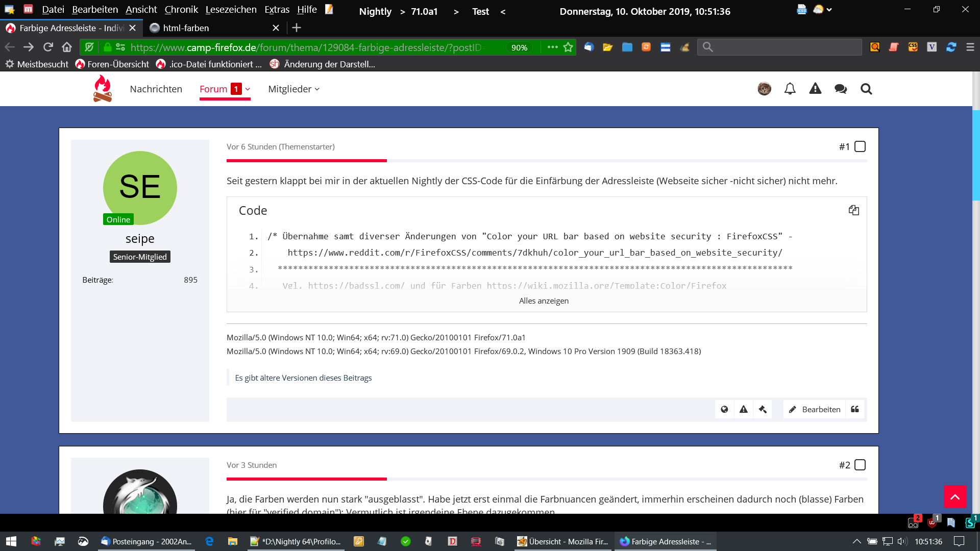Image resolution: width=980 pixels, height=551 pixels.
Task: Click the Firefox home button
Action: (67, 47)
